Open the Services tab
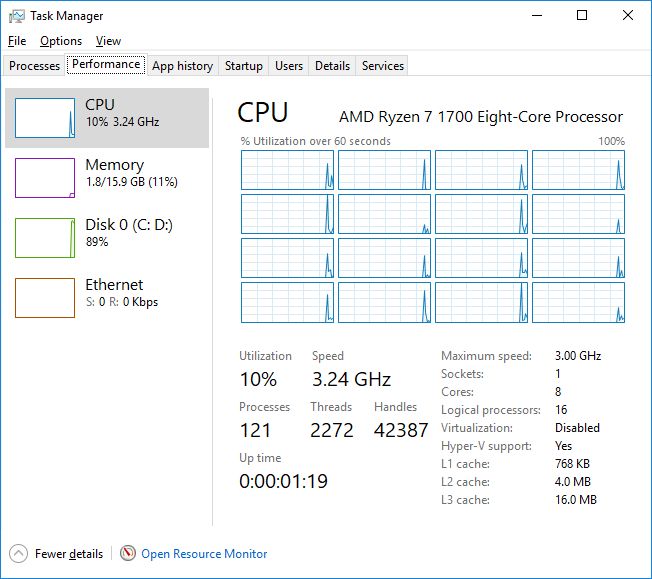This screenshot has width=652, height=579. click(x=383, y=66)
